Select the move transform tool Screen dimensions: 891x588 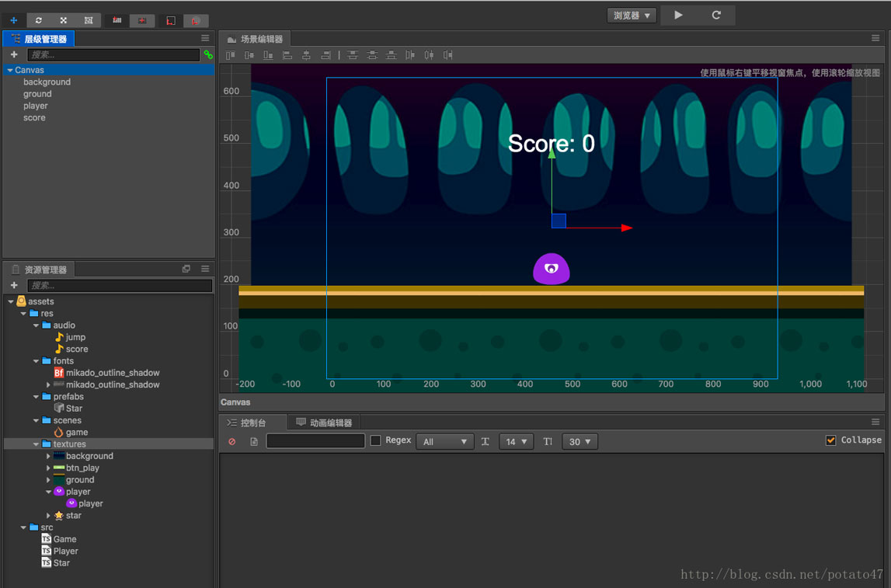pos(13,20)
